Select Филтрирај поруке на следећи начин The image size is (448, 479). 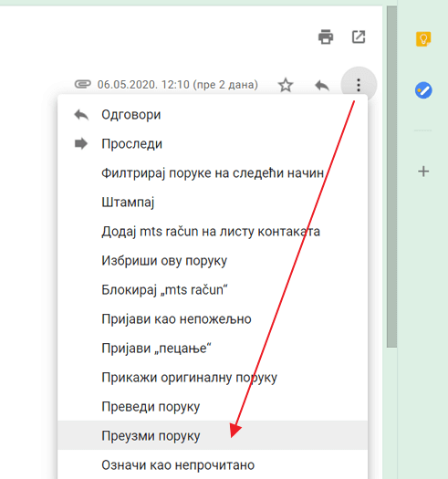coord(213,173)
